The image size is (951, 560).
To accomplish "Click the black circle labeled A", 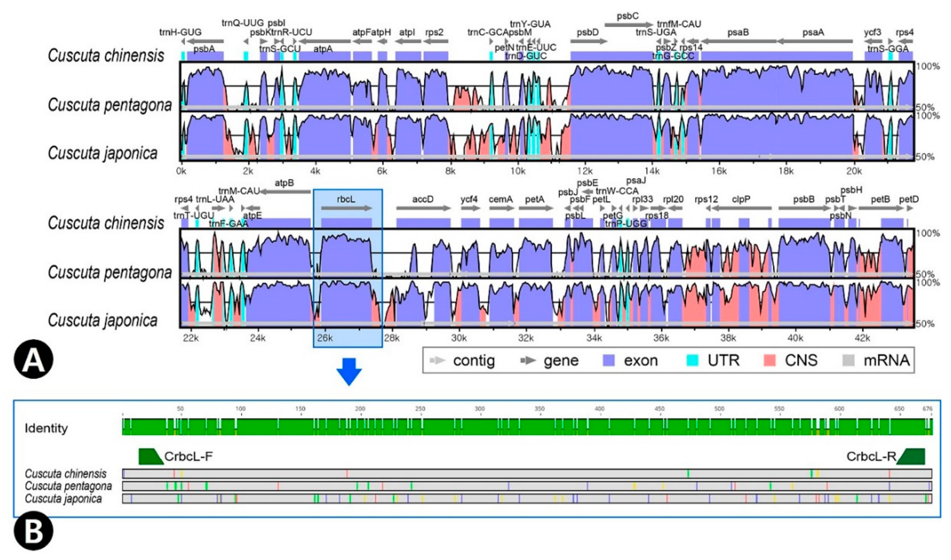I will (33, 359).
